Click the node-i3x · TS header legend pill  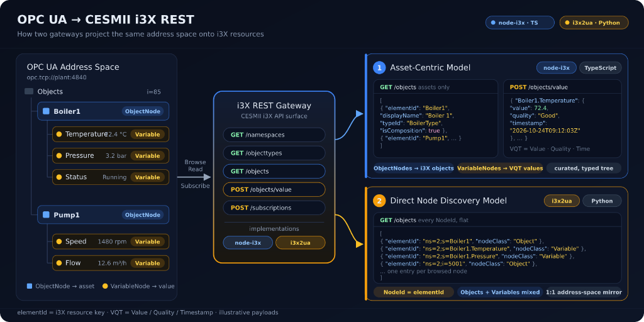[520, 23]
